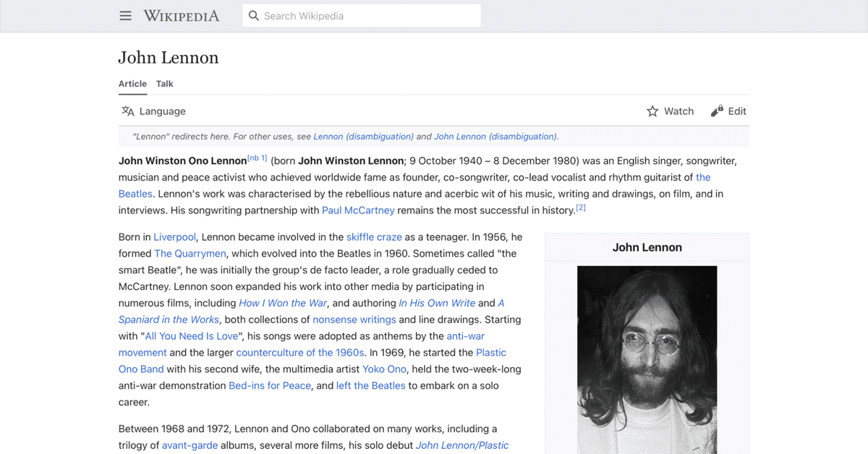Open the Yoko Ono link
Viewport: 868px width, 454px height.
tap(384, 369)
